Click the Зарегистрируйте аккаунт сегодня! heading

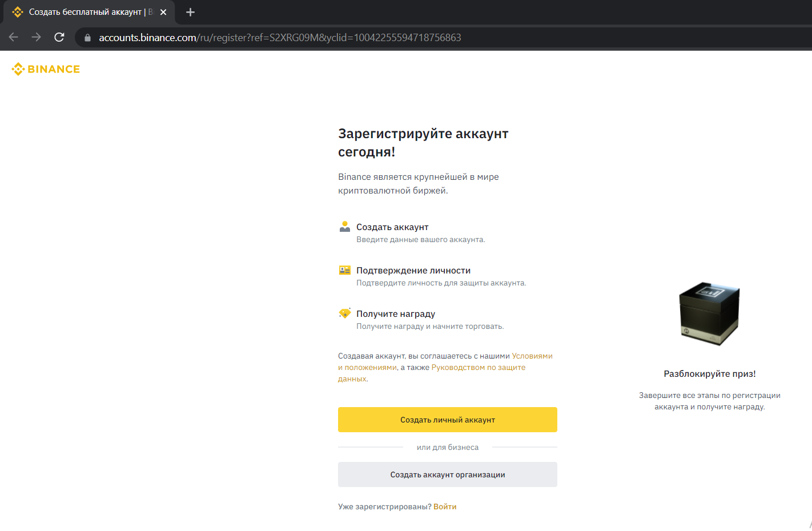click(423, 143)
